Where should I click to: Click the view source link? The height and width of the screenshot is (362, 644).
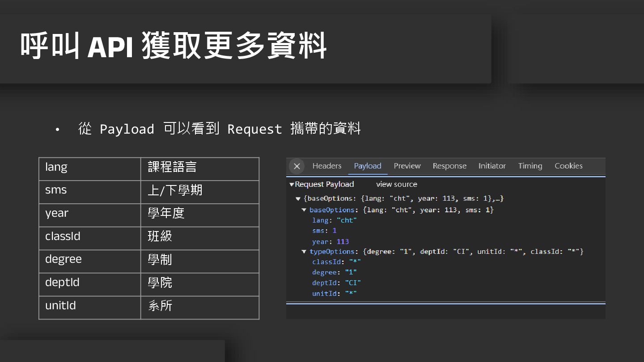point(396,184)
